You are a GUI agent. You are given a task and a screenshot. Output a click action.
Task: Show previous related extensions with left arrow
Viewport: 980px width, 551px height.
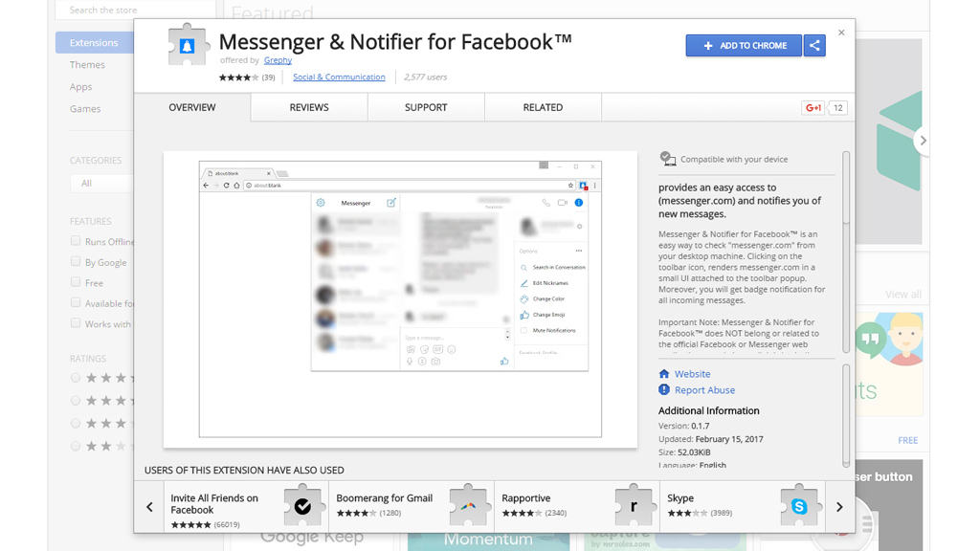point(149,507)
